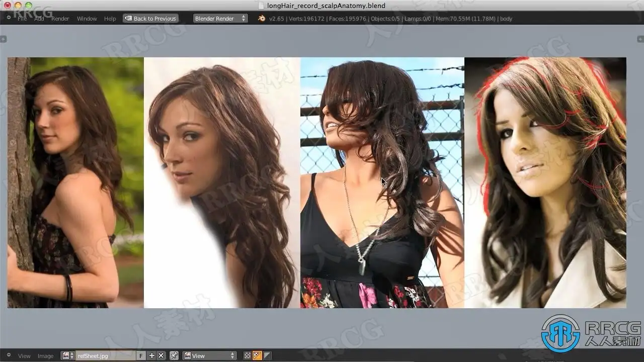Click the document icon in window title
Viewport: 644px width, 362px height.
click(x=261, y=6)
